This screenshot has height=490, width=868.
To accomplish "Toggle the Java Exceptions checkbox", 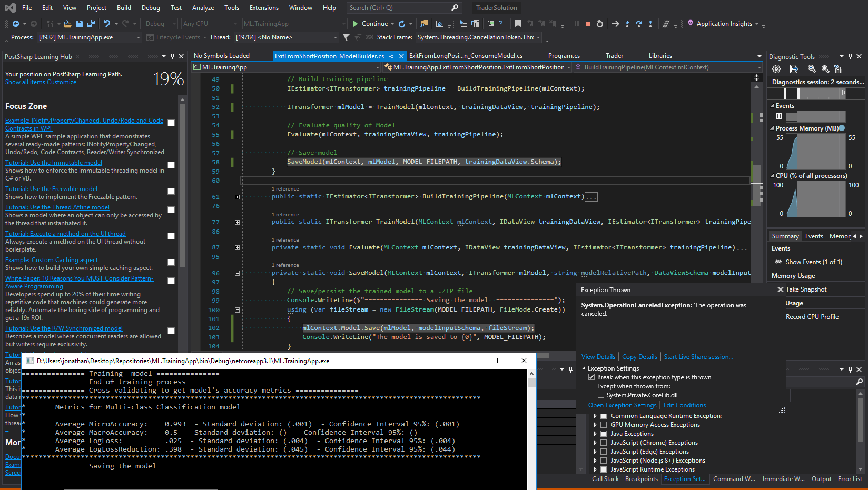I will point(603,433).
